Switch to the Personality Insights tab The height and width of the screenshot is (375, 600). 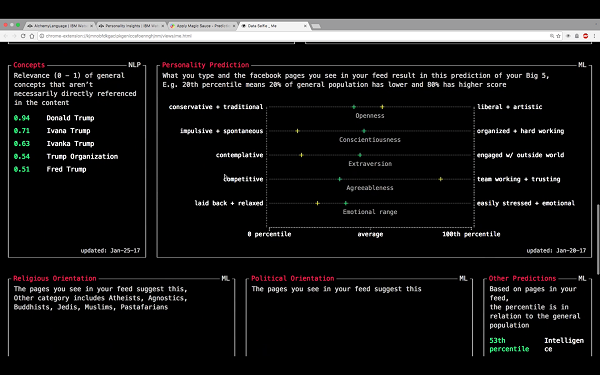(x=131, y=26)
